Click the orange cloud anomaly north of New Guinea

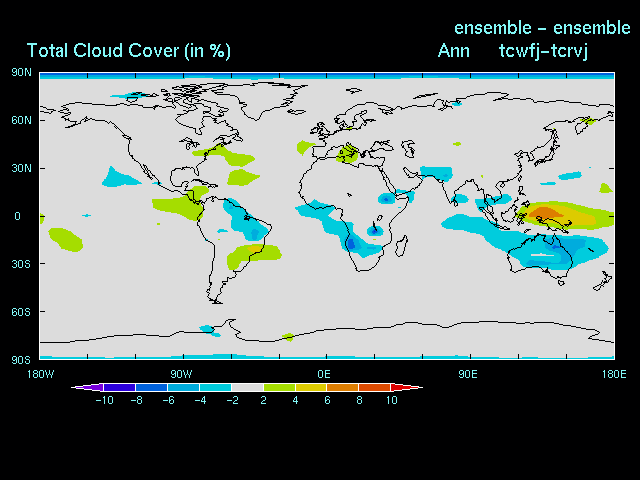pos(546,213)
